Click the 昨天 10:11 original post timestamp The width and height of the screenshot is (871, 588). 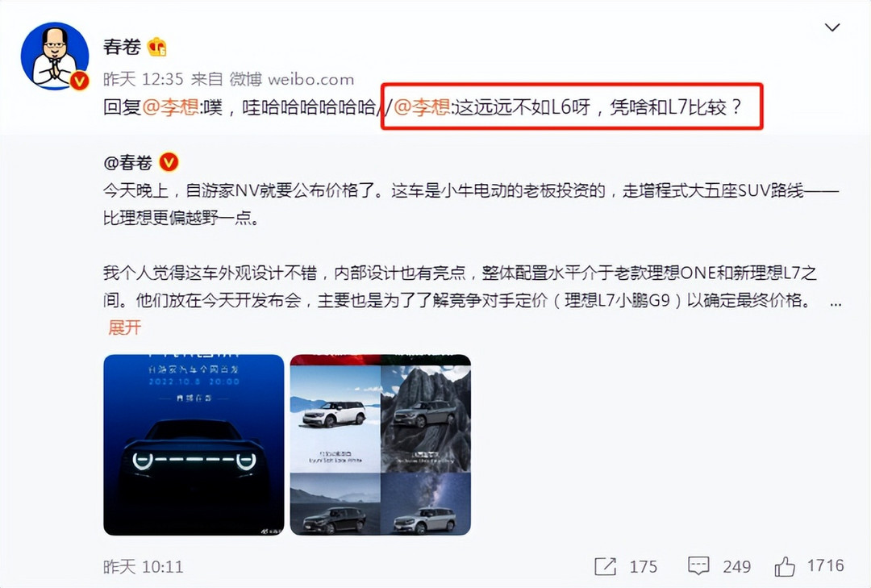point(144,567)
